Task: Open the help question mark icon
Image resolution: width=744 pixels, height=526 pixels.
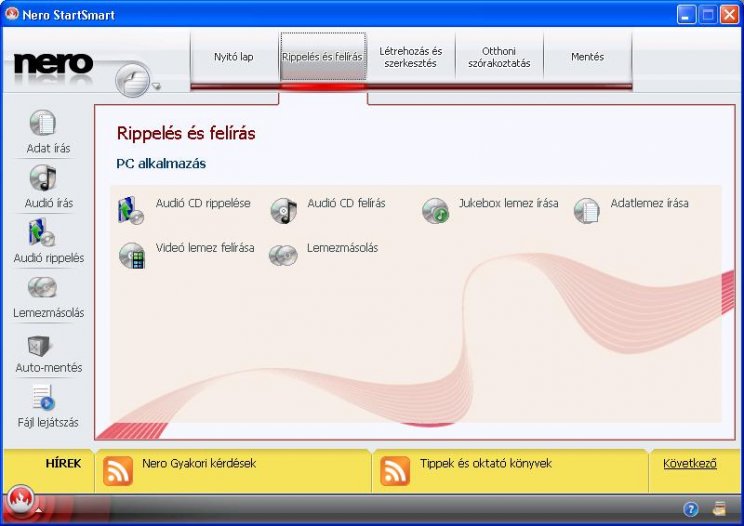Action: [690, 510]
